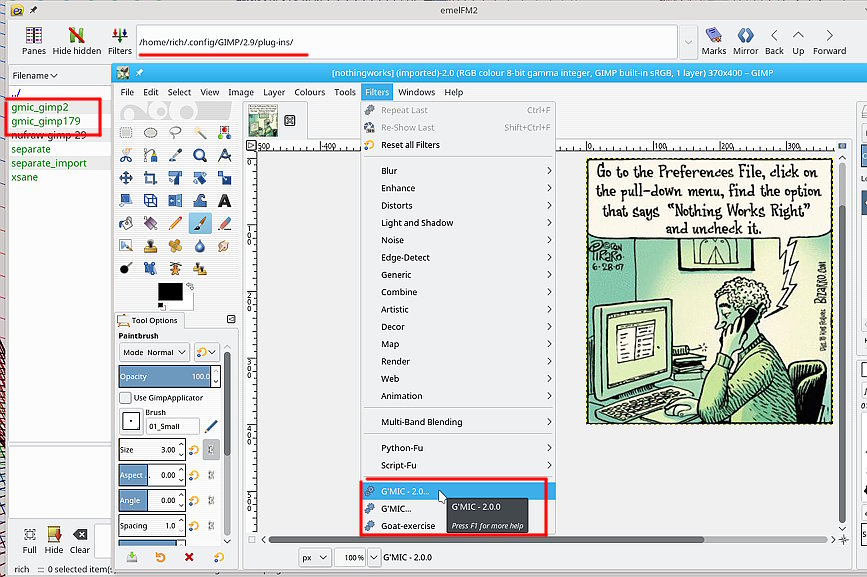This screenshot has width=867, height=577.
Task: Select the Fuzzy Select magic wand tool
Action: point(200,133)
